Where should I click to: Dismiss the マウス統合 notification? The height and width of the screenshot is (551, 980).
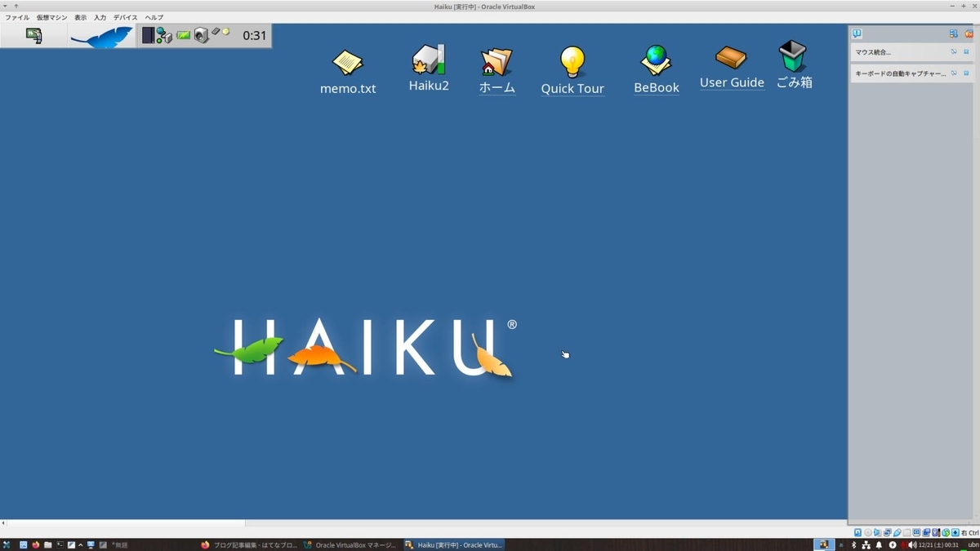[x=966, y=51]
